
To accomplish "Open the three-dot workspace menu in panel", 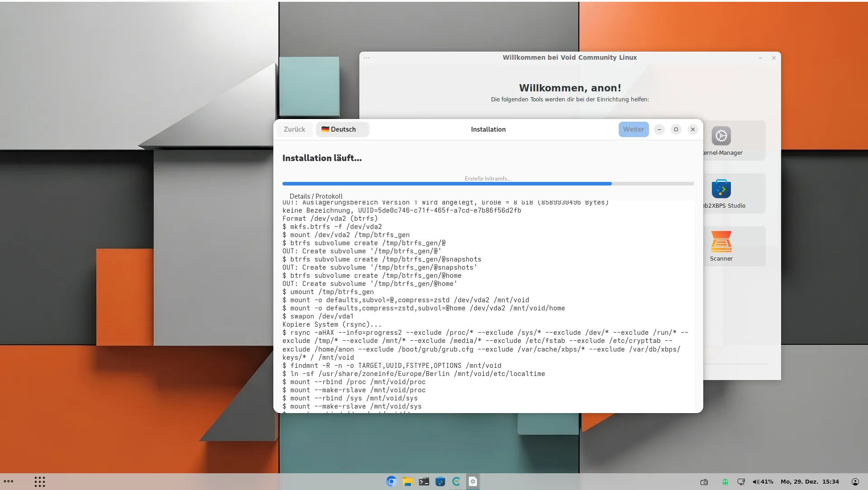I will (9, 481).
